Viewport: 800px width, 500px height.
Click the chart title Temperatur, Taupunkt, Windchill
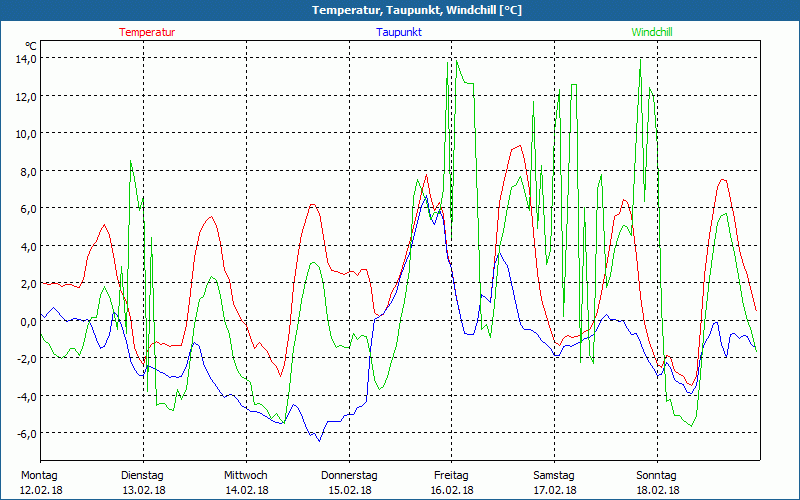(x=416, y=10)
